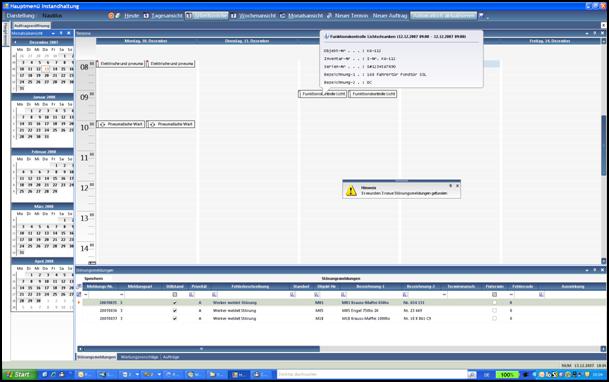Click the orange round icon left of Heute
This screenshot has width=609, height=382.
point(111,16)
